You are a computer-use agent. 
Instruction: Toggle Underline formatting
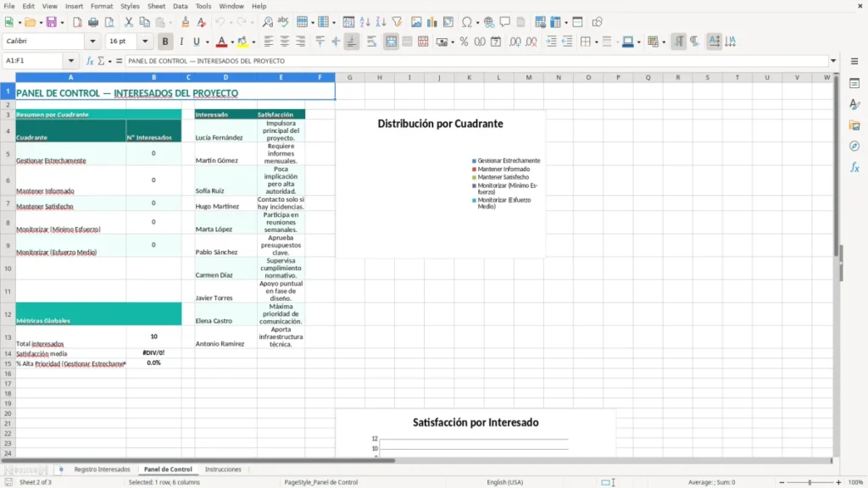click(x=196, y=42)
